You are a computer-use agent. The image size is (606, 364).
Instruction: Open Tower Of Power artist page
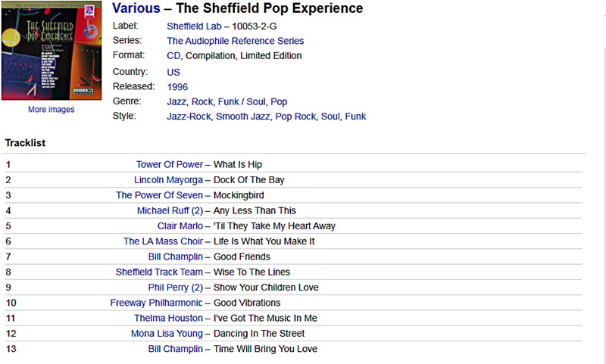(169, 164)
